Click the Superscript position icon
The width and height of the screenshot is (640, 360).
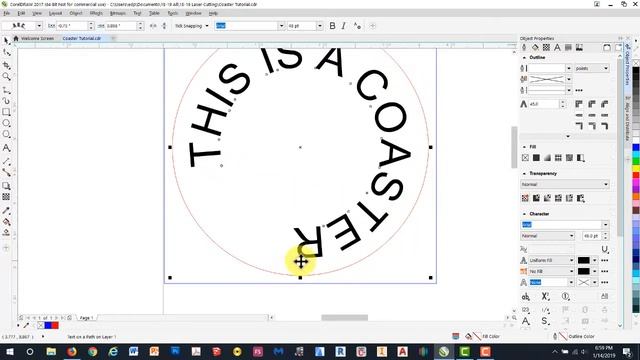(x=546, y=297)
